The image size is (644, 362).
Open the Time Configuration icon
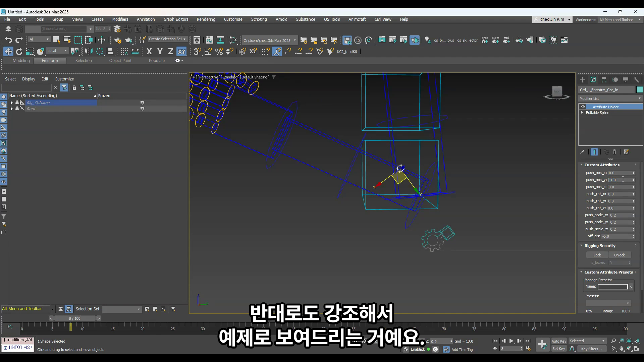[528, 349]
